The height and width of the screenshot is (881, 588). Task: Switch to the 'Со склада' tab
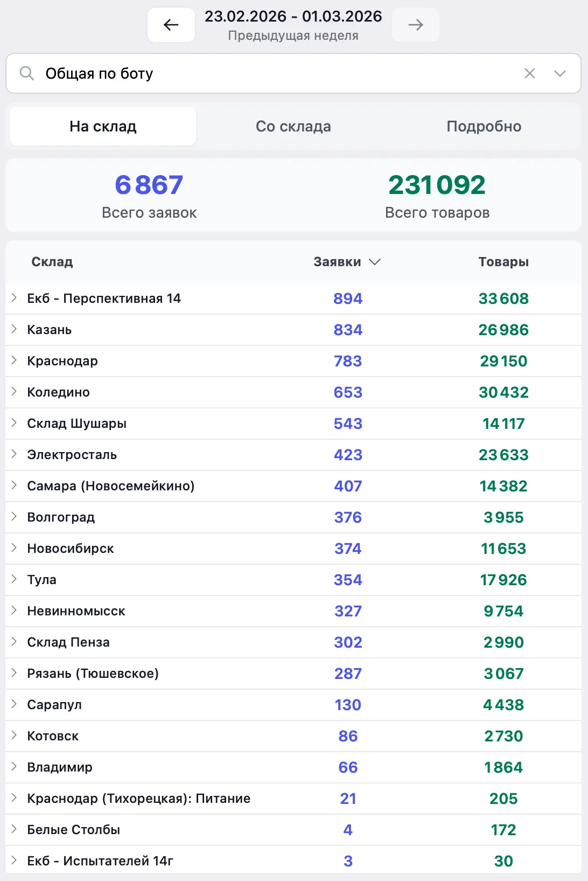point(293,127)
